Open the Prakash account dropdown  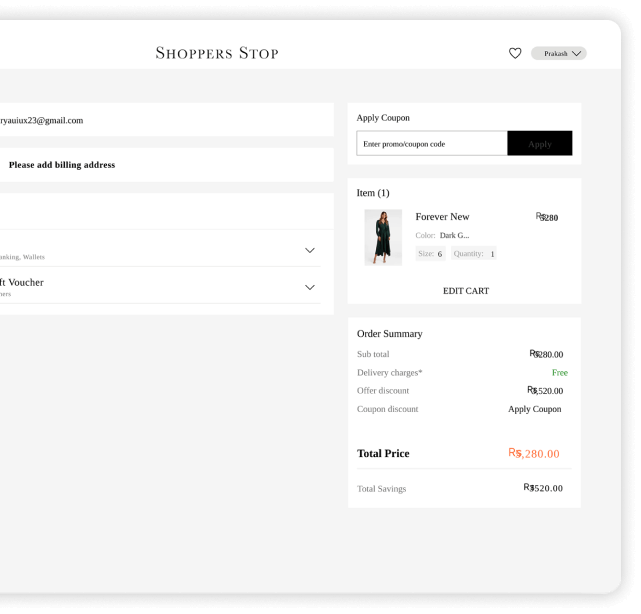point(559,53)
